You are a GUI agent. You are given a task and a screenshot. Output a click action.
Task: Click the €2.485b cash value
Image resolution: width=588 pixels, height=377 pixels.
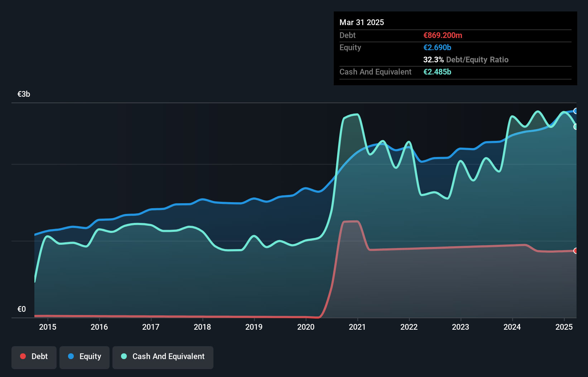click(x=437, y=72)
